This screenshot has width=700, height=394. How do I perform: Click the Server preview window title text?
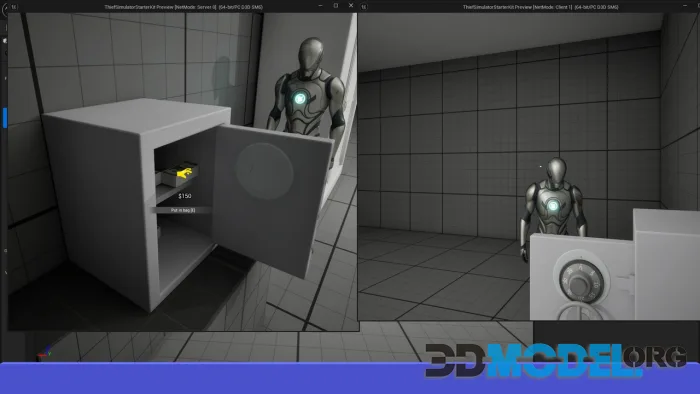(x=183, y=7)
